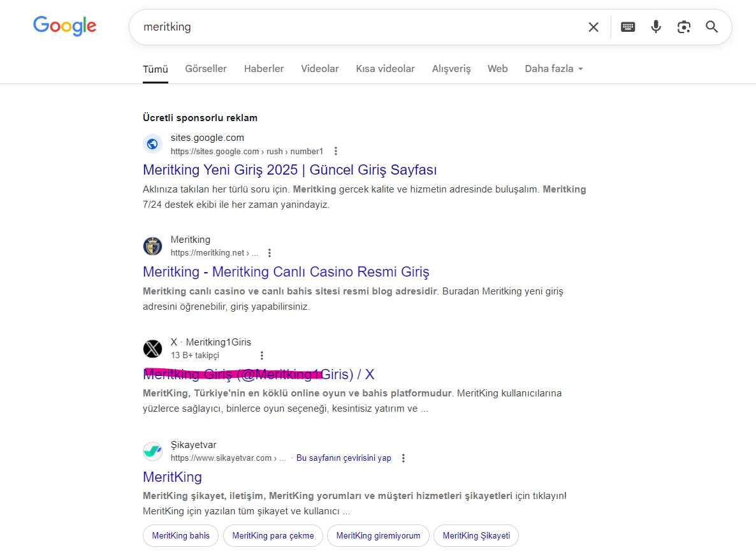Expand the Daha fazla dropdown
This screenshot has width=756, height=557.
(x=554, y=68)
